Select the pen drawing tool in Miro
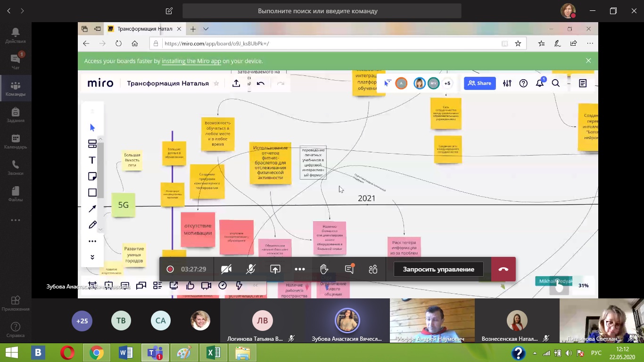Image resolution: width=644 pixels, height=362 pixels. (92, 225)
